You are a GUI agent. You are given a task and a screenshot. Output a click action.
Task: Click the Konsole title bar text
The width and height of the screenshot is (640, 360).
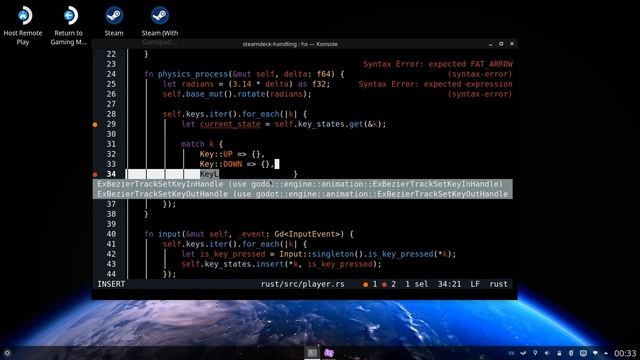[290, 44]
